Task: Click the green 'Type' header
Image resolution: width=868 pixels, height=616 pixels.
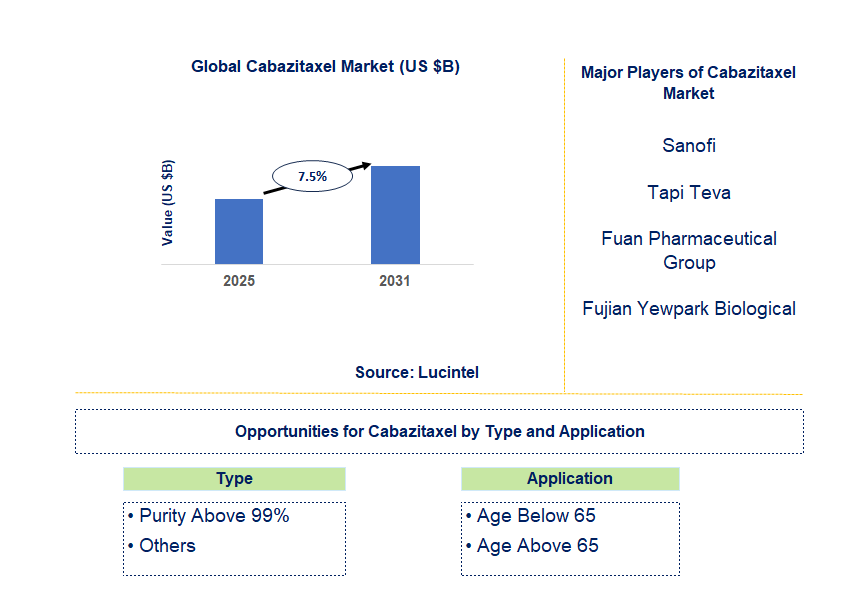Action: coord(234,478)
